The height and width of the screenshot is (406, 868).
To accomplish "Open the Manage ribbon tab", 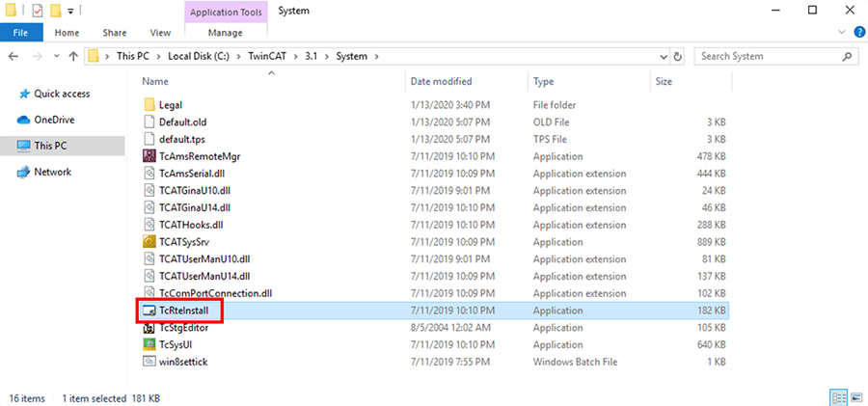I will coord(226,33).
